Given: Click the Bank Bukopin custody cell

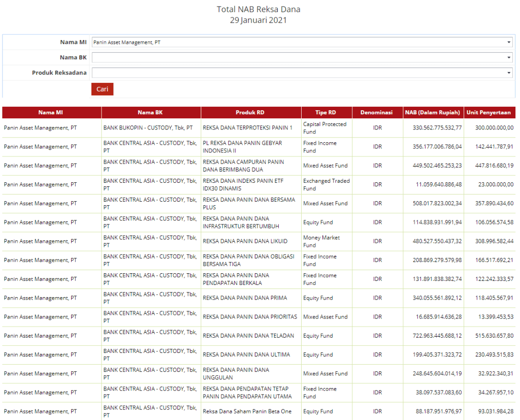Looking at the screenshot, I should coord(148,128).
